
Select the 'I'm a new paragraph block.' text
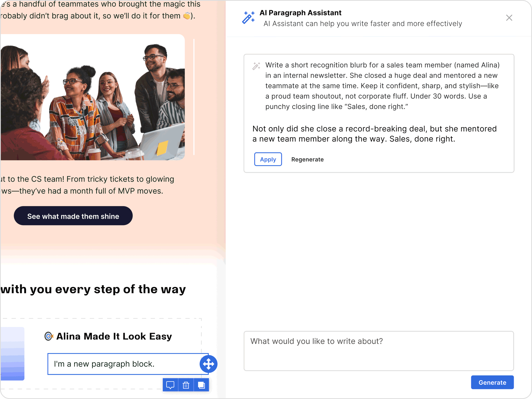tap(104, 364)
